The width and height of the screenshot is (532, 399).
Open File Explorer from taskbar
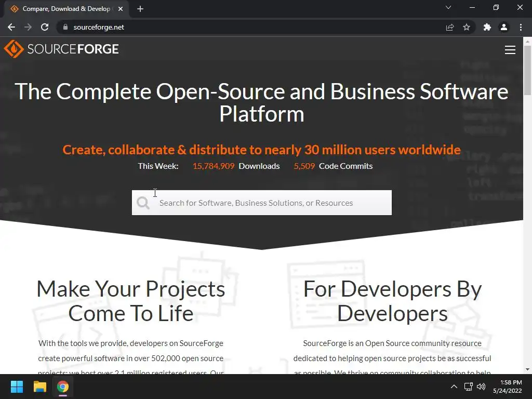[39, 387]
